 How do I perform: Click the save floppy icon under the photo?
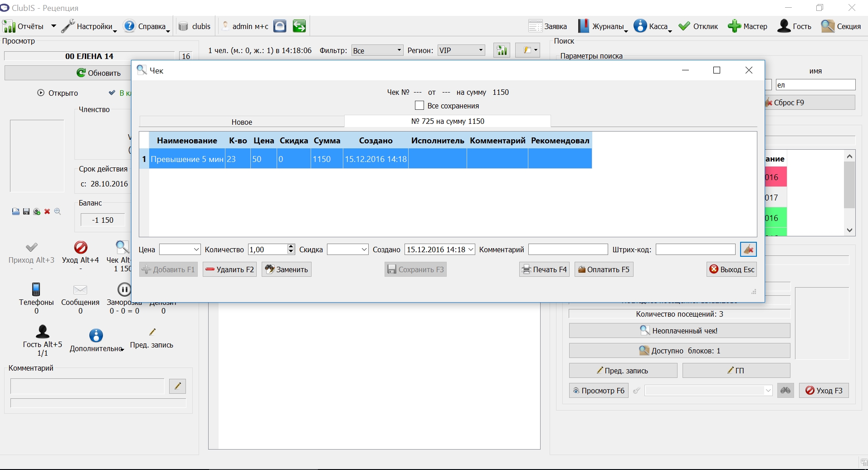26,211
